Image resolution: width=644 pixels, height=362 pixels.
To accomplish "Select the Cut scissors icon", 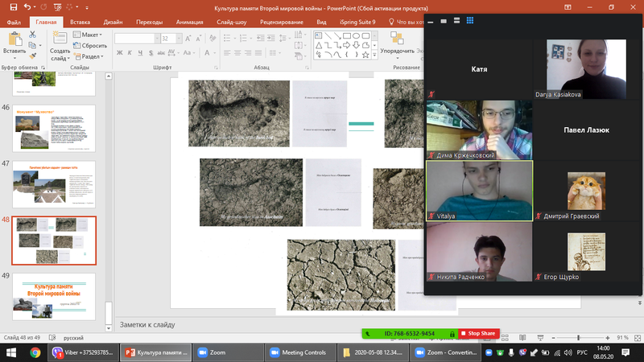I will pos(32,35).
